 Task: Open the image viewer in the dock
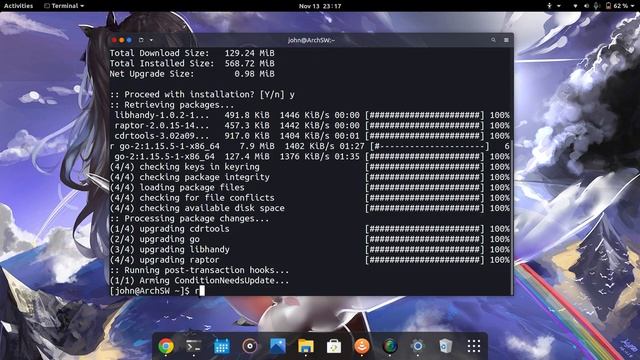[278, 346]
